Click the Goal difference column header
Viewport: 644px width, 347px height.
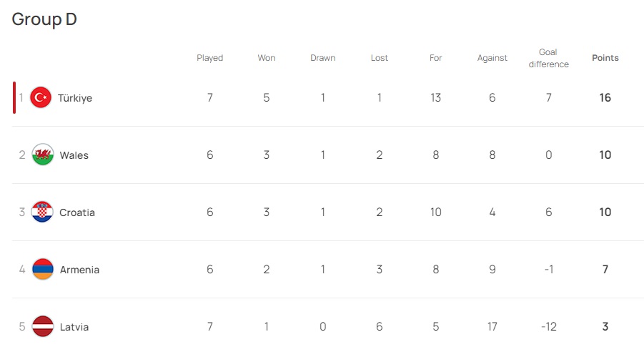549,58
